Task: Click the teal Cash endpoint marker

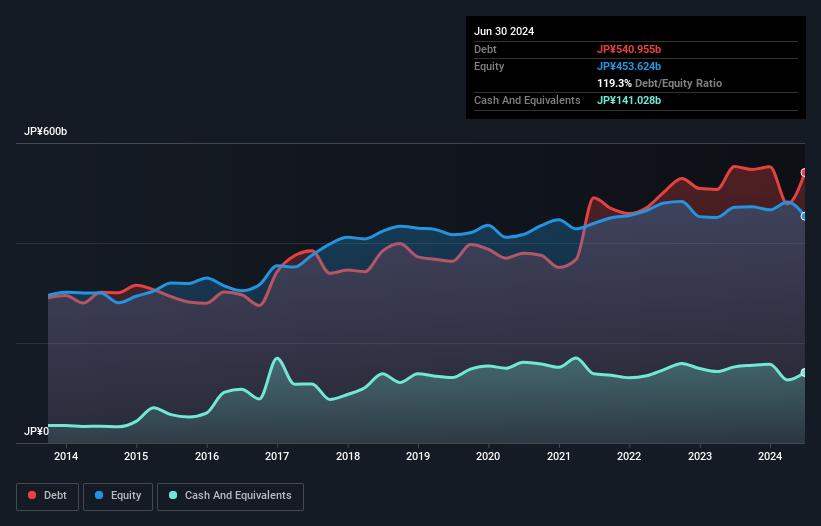Action: (804, 373)
